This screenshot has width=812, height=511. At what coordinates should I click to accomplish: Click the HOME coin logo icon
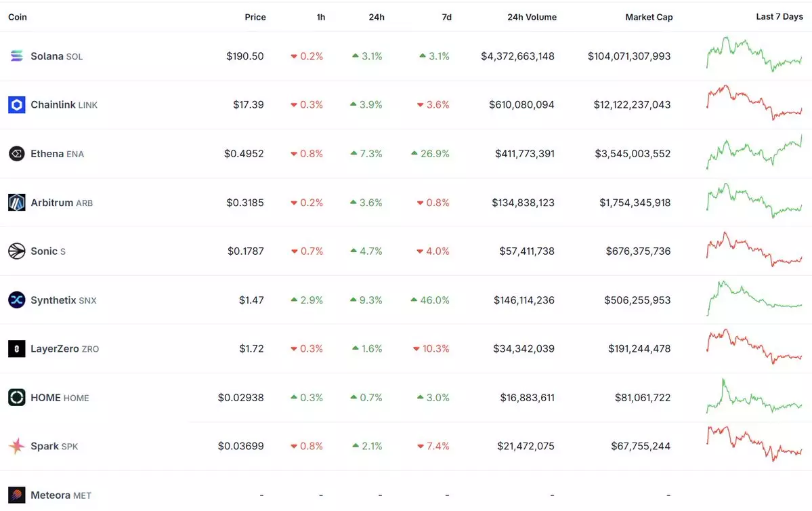coord(16,398)
